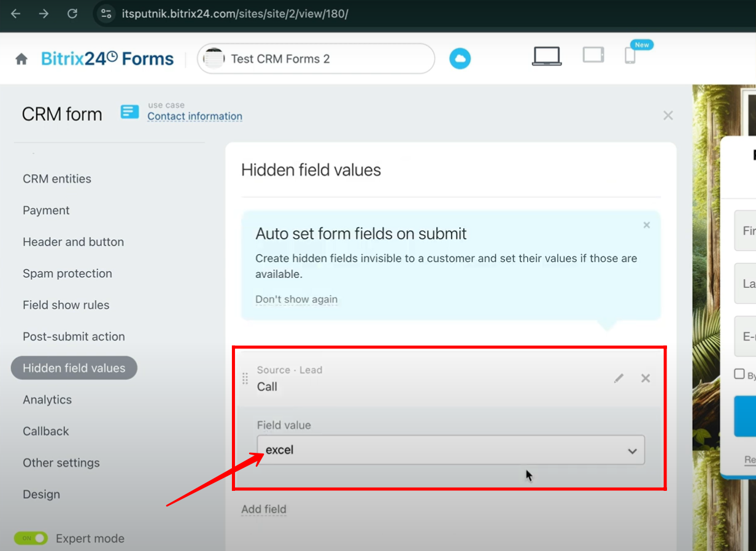Open Payment section
Screen dimensions: 756x551
click(x=46, y=210)
